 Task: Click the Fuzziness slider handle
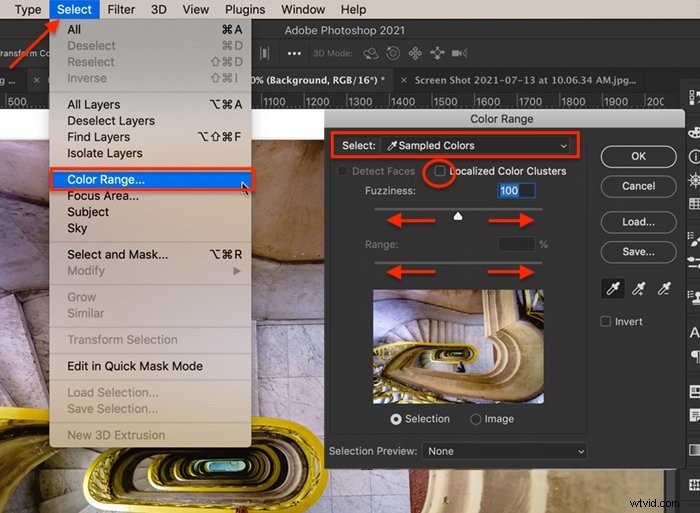pos(458,217)
